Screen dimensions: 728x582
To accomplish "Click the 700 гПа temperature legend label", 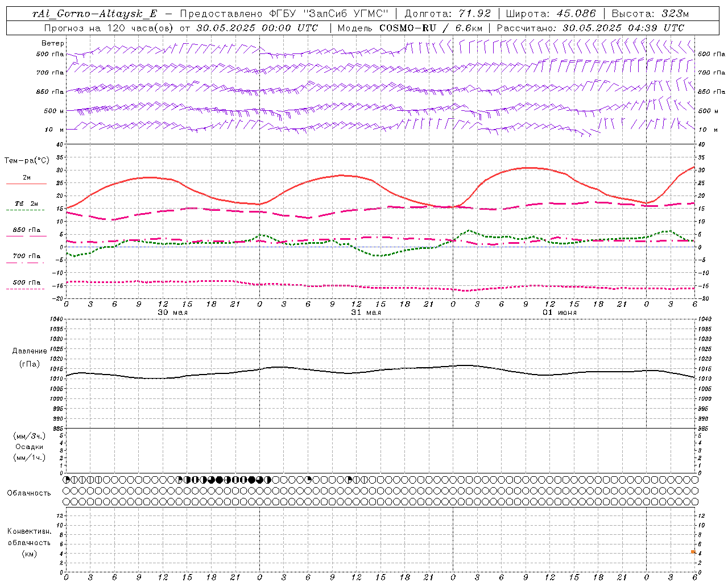I will 27,256.
